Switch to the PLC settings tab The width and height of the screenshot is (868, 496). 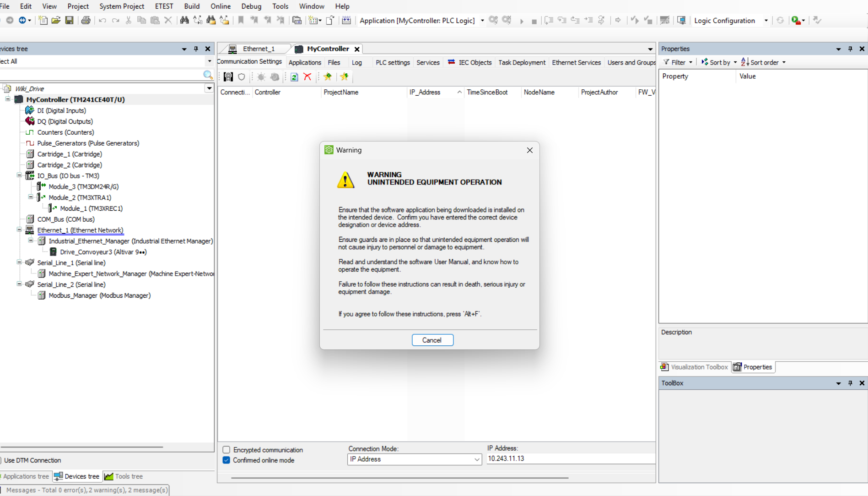coord(392,62)
